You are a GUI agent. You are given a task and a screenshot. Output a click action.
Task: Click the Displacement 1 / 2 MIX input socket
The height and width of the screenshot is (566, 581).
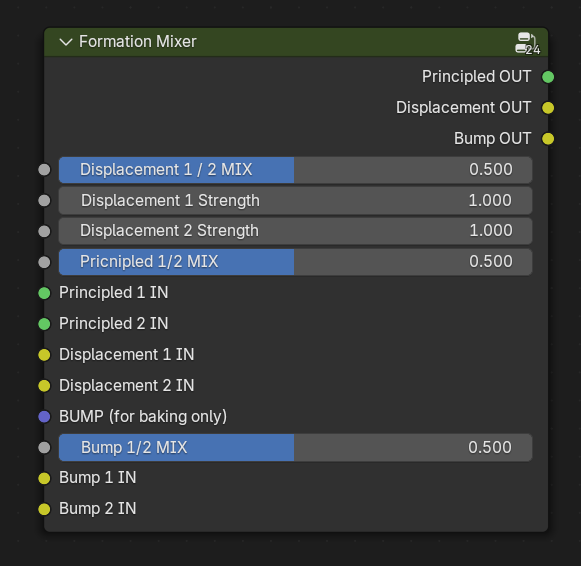(44, 170)
